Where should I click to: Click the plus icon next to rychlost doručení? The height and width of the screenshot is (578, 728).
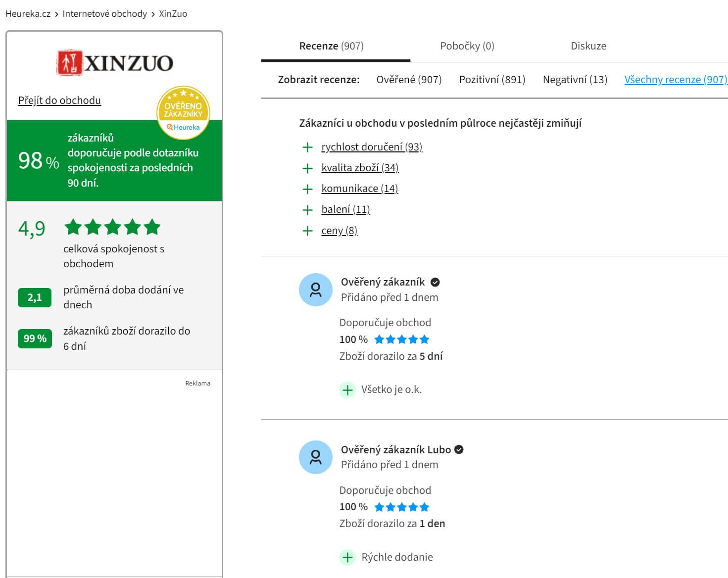[307, 147]
